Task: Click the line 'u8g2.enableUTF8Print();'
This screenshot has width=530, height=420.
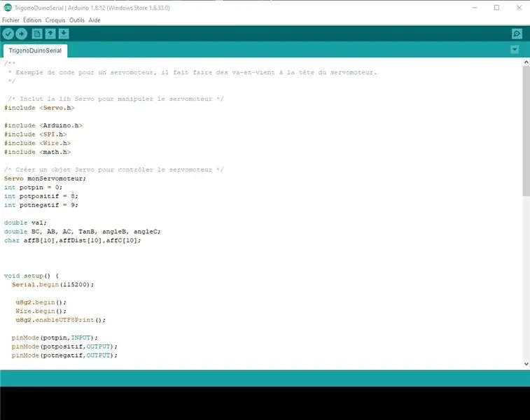Action: tap(60, 320)
